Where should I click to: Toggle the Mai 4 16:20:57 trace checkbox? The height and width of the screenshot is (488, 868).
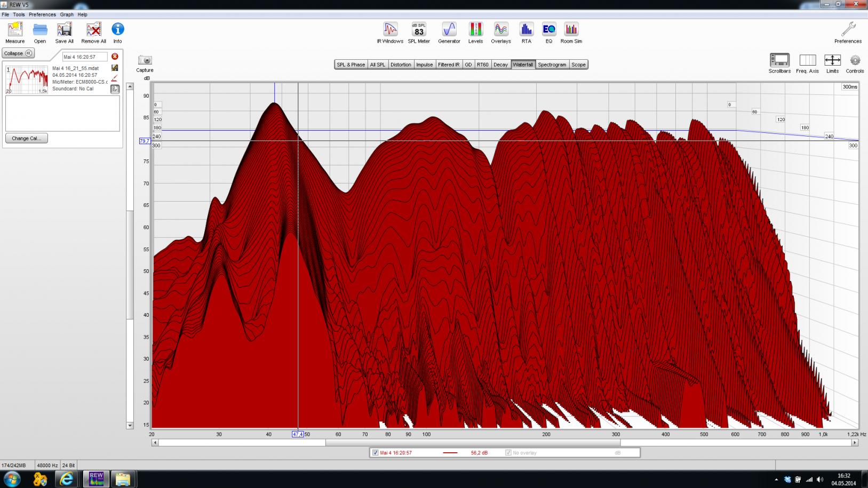click(375, 453)
